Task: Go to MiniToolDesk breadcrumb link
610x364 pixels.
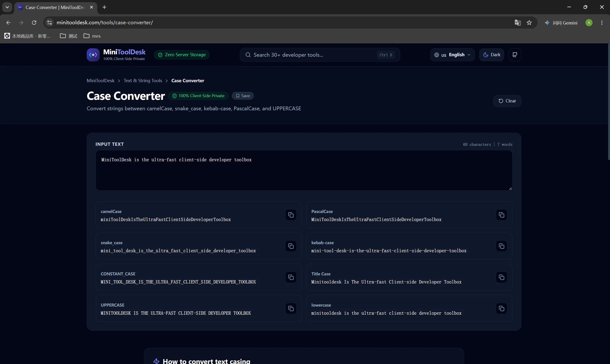Action: coord(100,81)
